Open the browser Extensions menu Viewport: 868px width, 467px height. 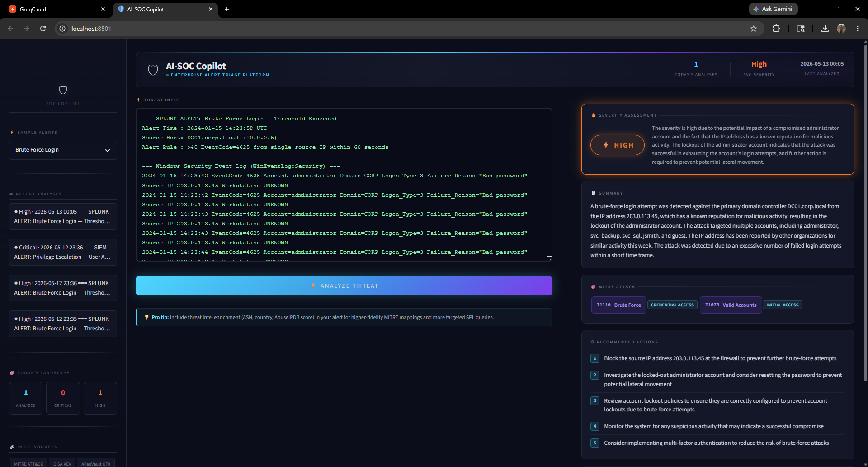pos(776,29)
